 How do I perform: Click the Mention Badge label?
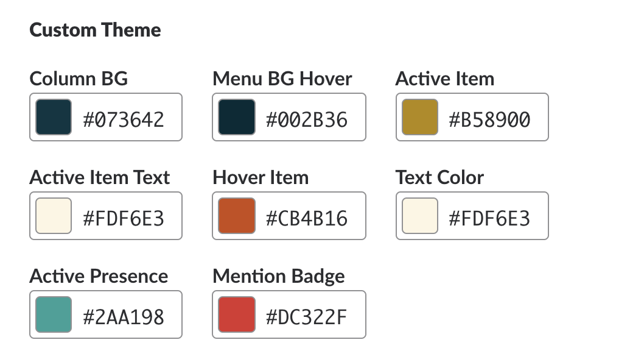tap(279, 276)
